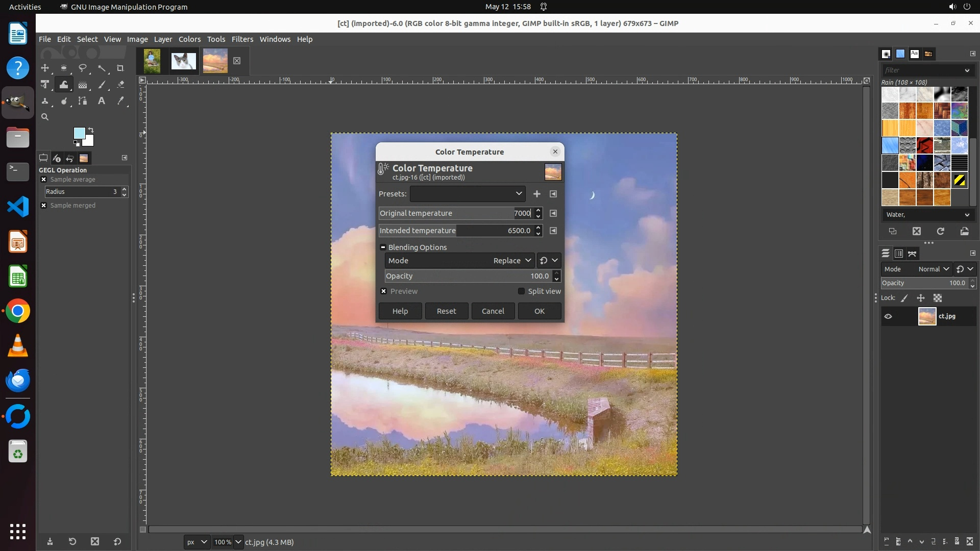Viewport: 980px width, 551px height.
Task: Select the Fuzzy Select magic wand tool
Action: coord(102,68)
